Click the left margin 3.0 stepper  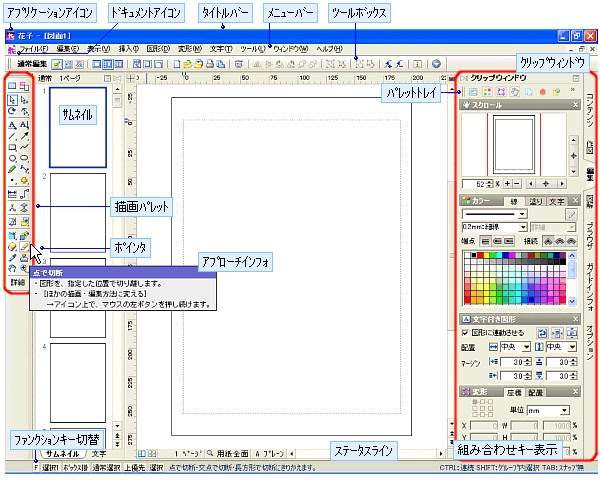pyautogui.click(x=528, y=362)
